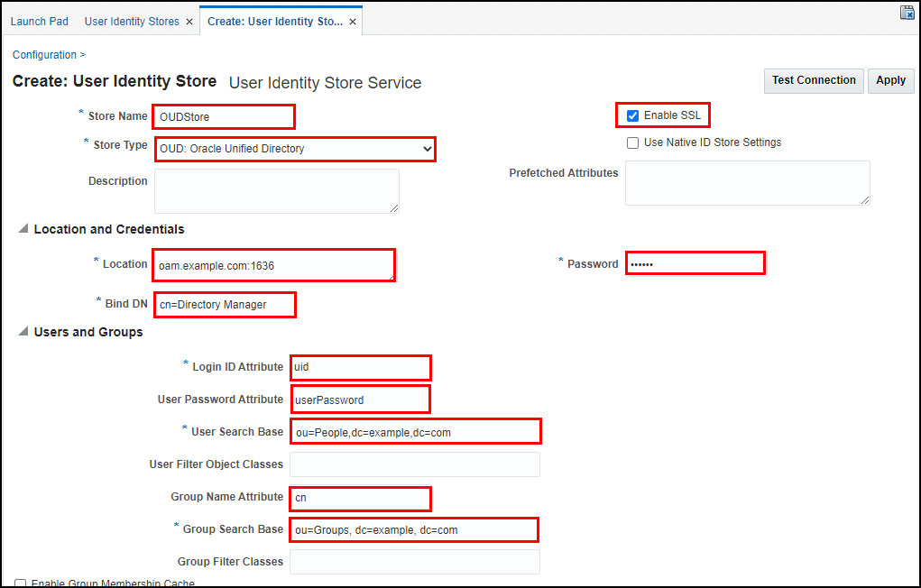Image resolution: width=921 pixels, height=588 pixels.
Task: Edit the Location field value
Action: pyautogui.click(x=273, y=265)
